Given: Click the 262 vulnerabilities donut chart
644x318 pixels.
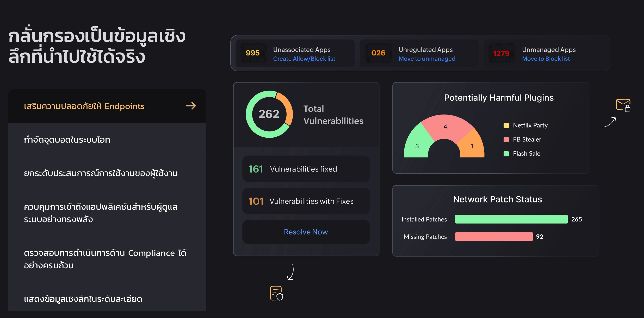Looking at the screenshot, I should (269, 114).
